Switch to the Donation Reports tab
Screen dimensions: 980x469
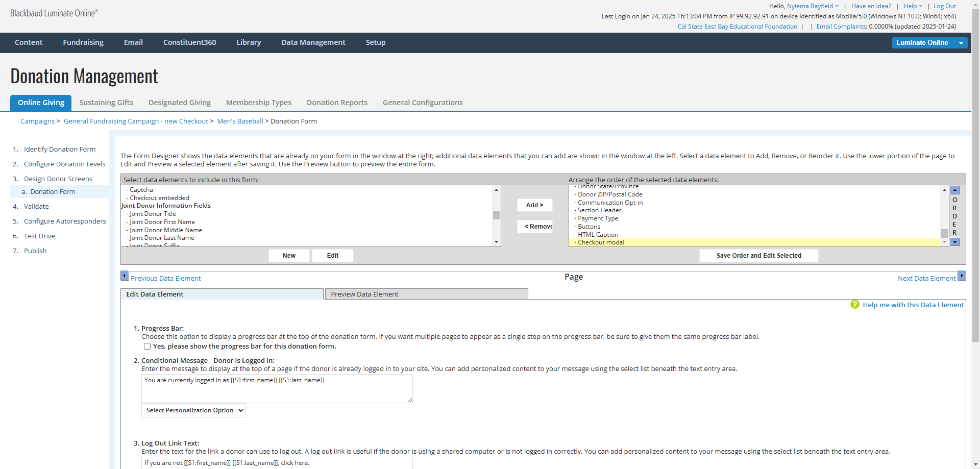pyautogui.click(x=337, y=103)
